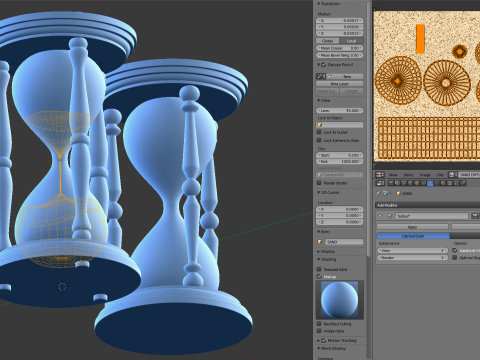
Task: Enable Hidden Wire checkbox
Action: click(x=319, y=331)
